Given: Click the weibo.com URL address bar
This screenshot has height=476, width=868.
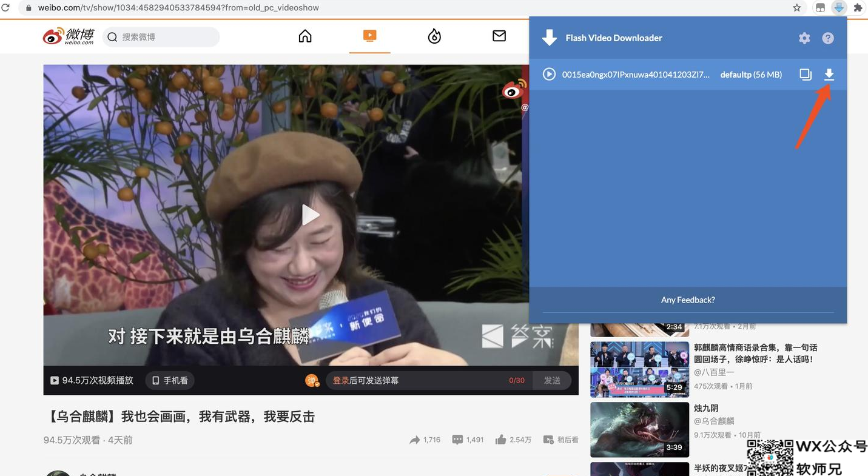Looking at the screenshot, I should click(178, 8).
